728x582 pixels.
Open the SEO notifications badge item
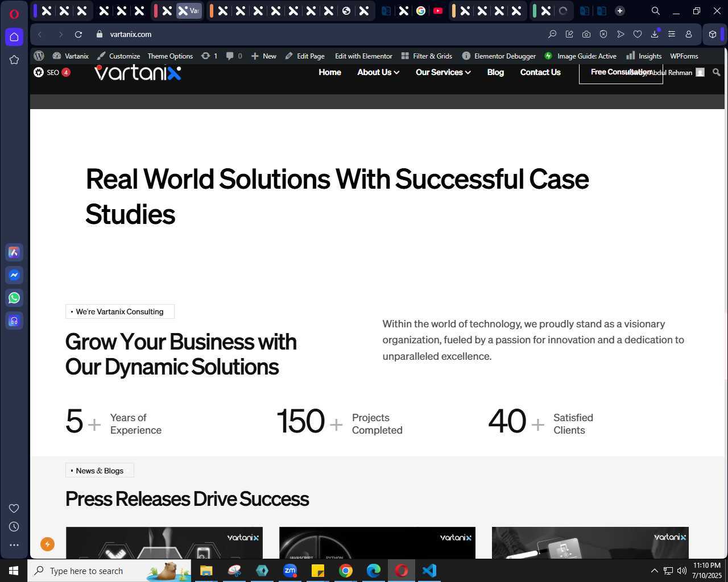click(x=52, y=72)
